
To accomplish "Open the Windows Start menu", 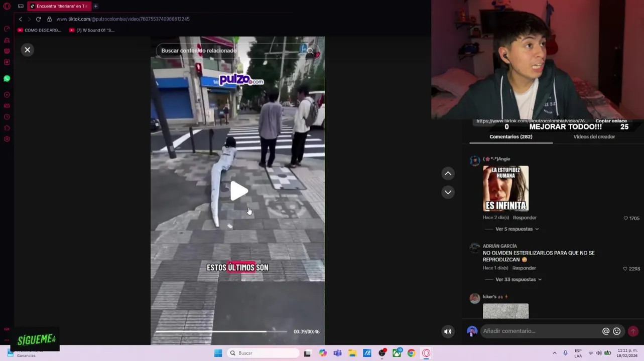I will pyautogui.click(x=218, y=353).
